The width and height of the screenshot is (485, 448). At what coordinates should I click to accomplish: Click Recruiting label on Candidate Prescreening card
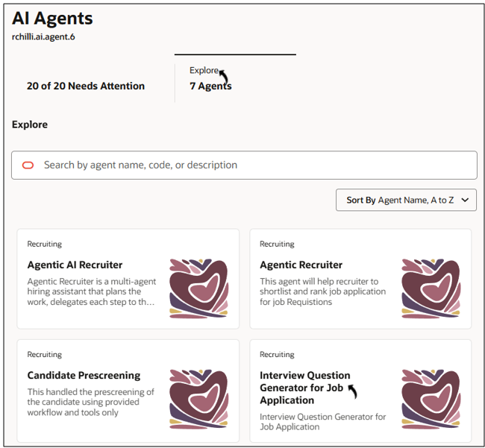45,354
